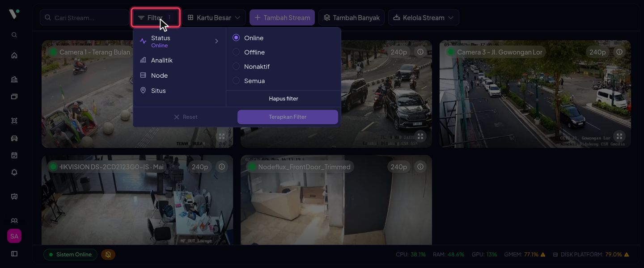Open the HIKVISION DS-2CD2123G0-IS stream thumbnail
Viewport: 644px width, 268px height.
pos(137,200)
